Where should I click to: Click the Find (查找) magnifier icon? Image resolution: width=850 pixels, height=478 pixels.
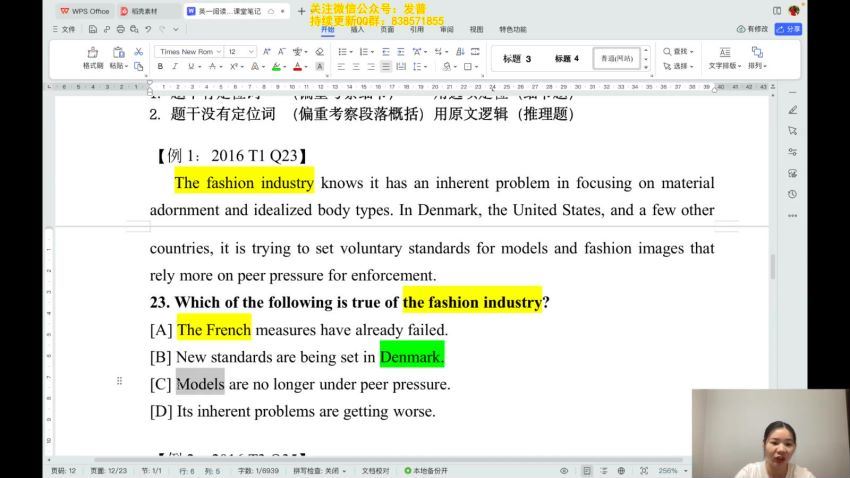[x=668, y=51]
